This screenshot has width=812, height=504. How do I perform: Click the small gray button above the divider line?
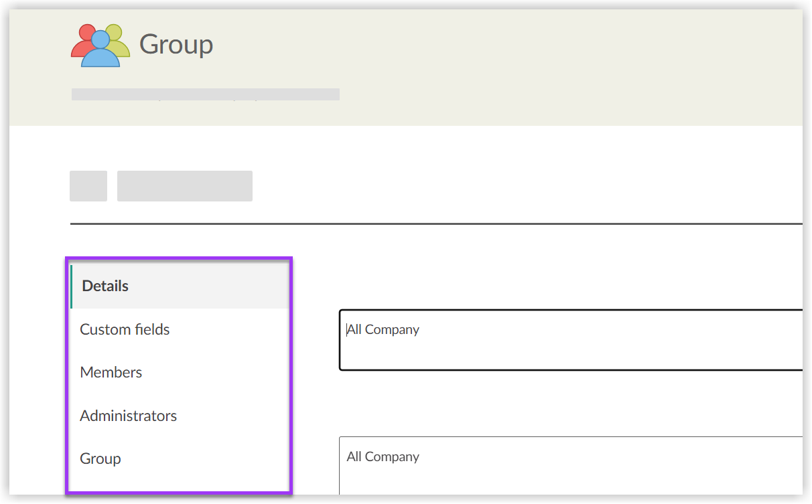pyautogui.click(x=88, y=185)
